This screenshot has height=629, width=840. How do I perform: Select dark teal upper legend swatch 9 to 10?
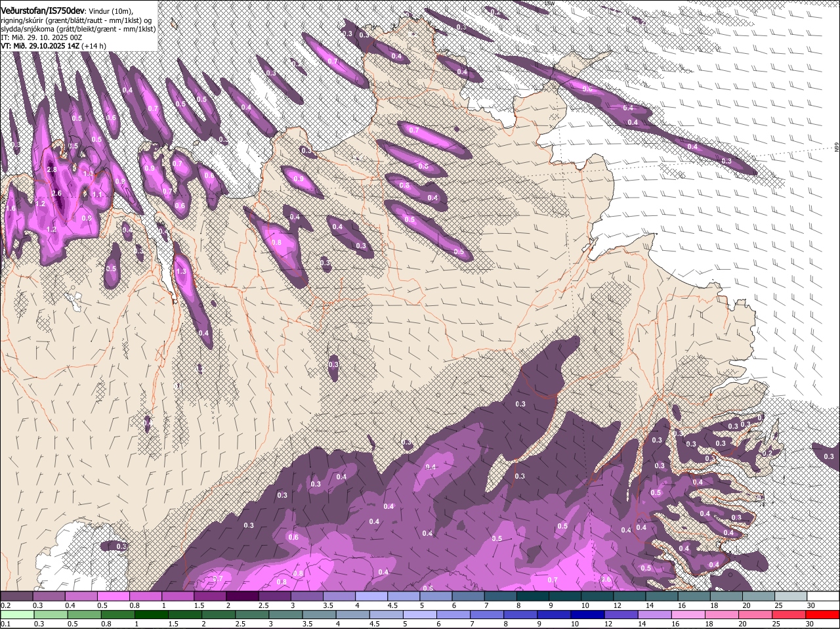tap(565, 596)
